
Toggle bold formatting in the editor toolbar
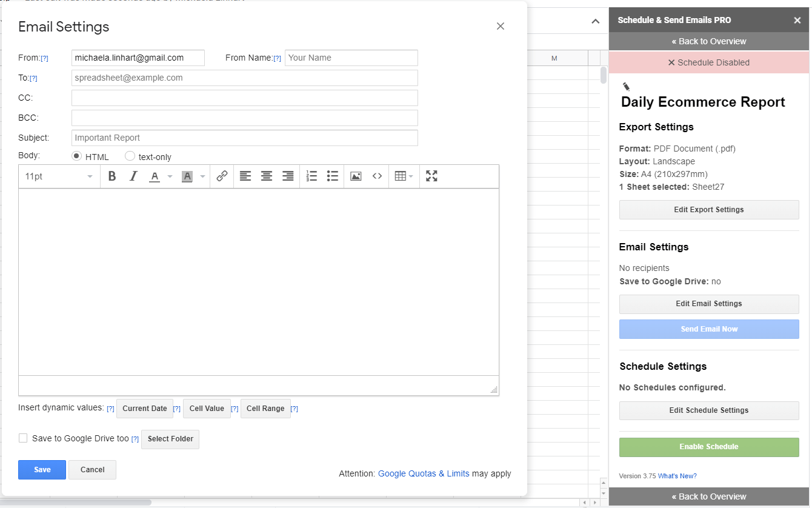(x=112, y=176)
